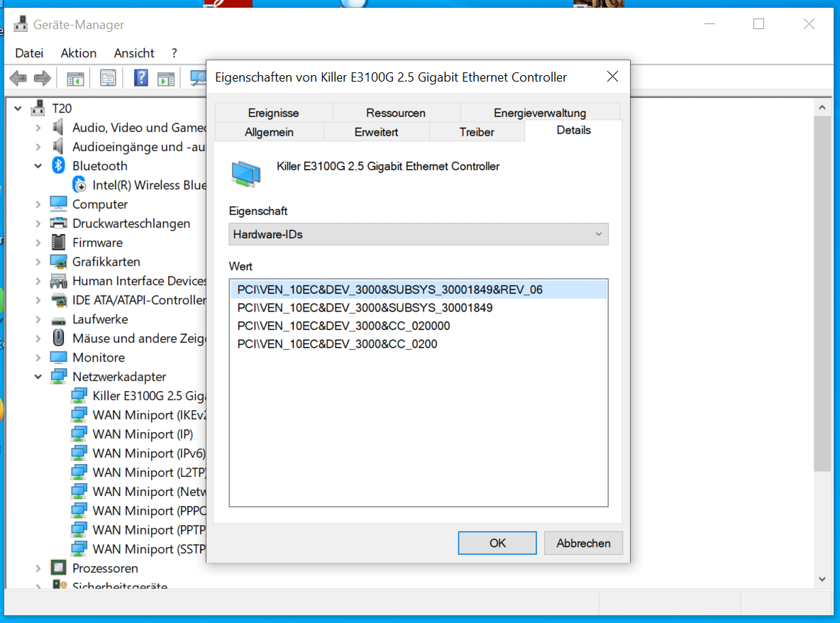
Task: Click the Druckwarteschlangen printer icon
Action: coord(58,223)
